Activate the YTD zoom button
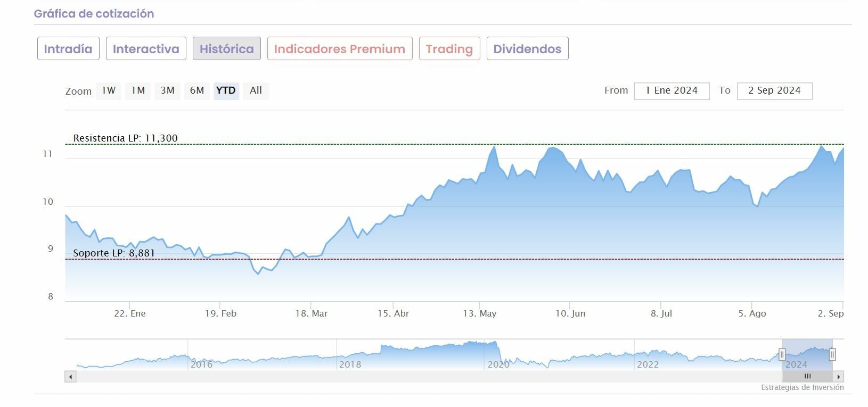 226,90
